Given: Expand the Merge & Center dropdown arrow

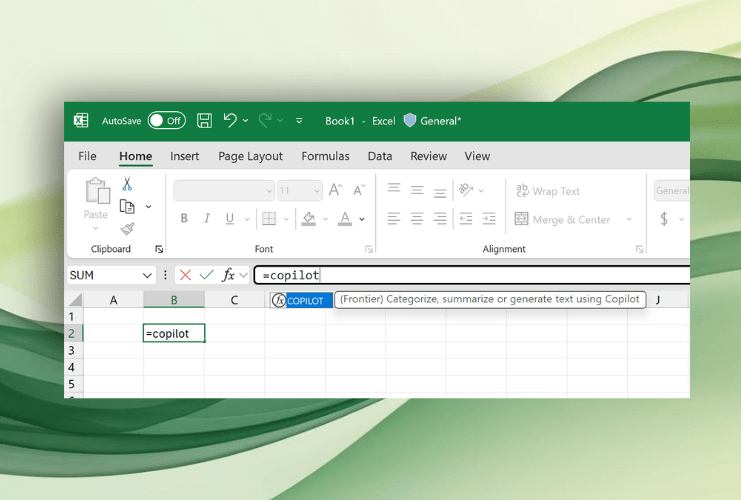Looking at the screenshot, I should click(x=629, y=219).
